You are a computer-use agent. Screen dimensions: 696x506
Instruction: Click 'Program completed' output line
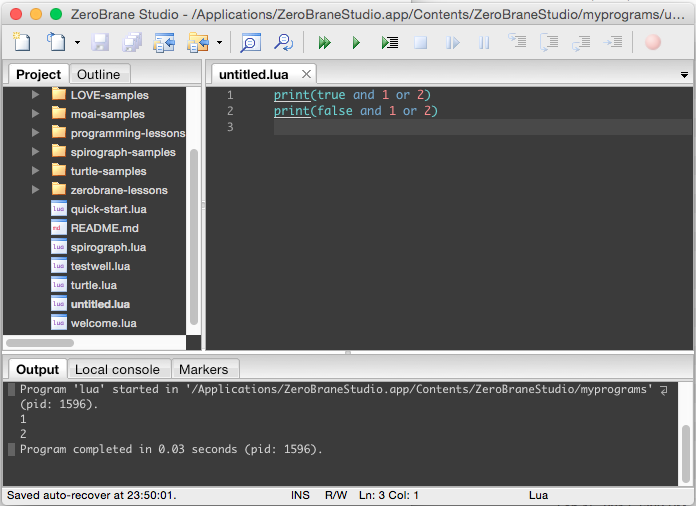click(x=171, y=449)
